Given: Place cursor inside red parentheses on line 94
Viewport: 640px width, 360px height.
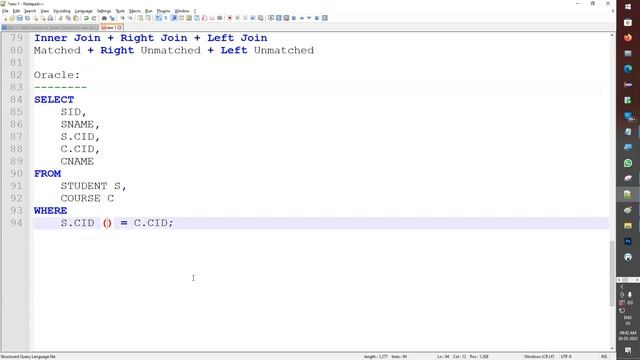Looking at the screenshot, I should (x=107, y=223).
